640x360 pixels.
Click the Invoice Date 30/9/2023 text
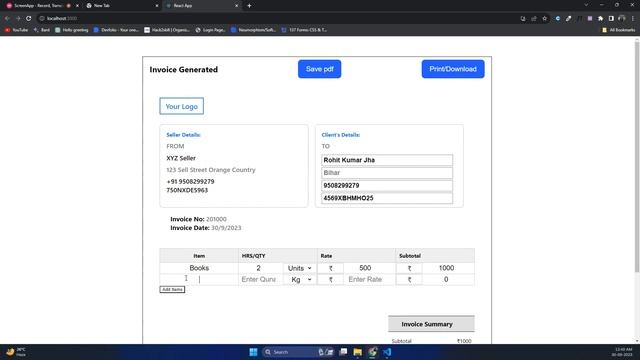(x=206, y=228)
